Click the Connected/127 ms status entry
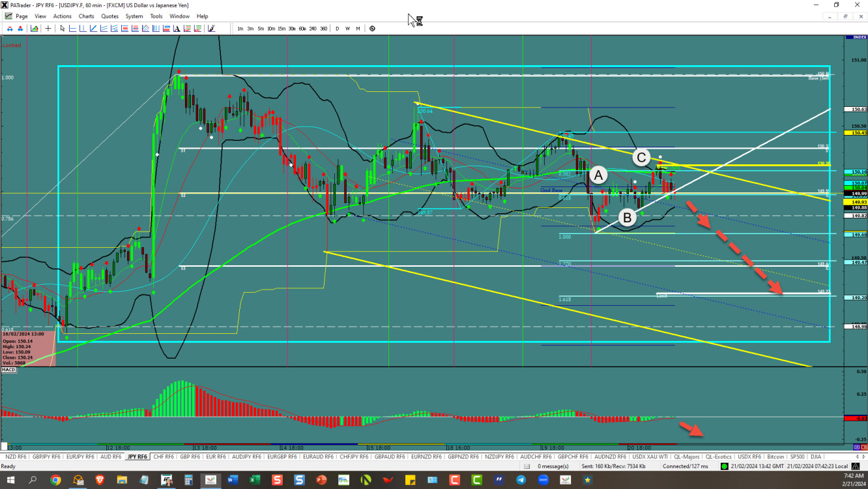The width and height of the screenshot is (868, 489). coord(686,466)
